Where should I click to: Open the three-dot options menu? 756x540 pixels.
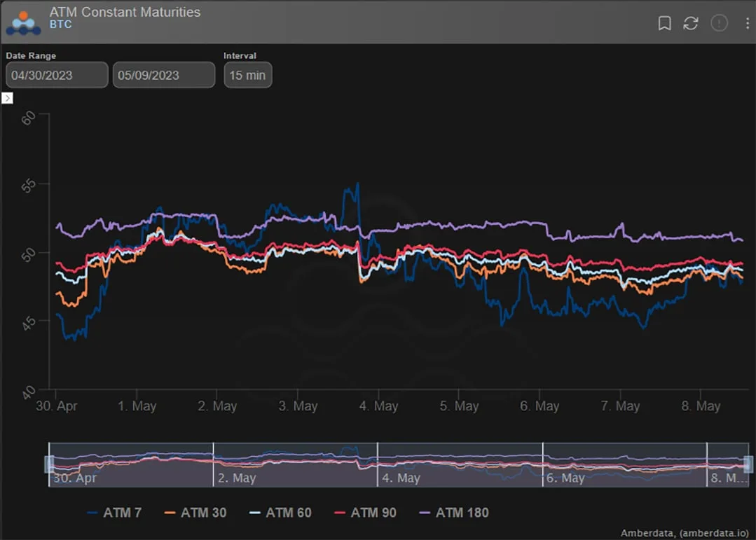coord(748,23)
